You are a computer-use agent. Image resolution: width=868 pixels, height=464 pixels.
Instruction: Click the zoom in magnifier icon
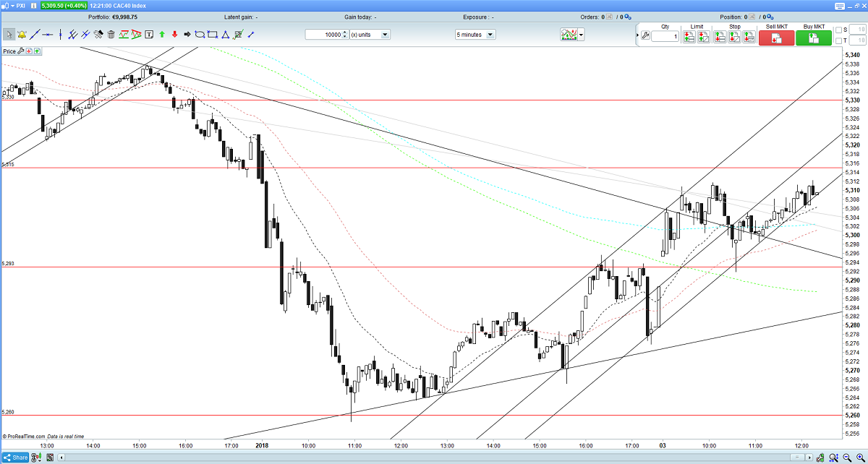(x=861, y=457)
